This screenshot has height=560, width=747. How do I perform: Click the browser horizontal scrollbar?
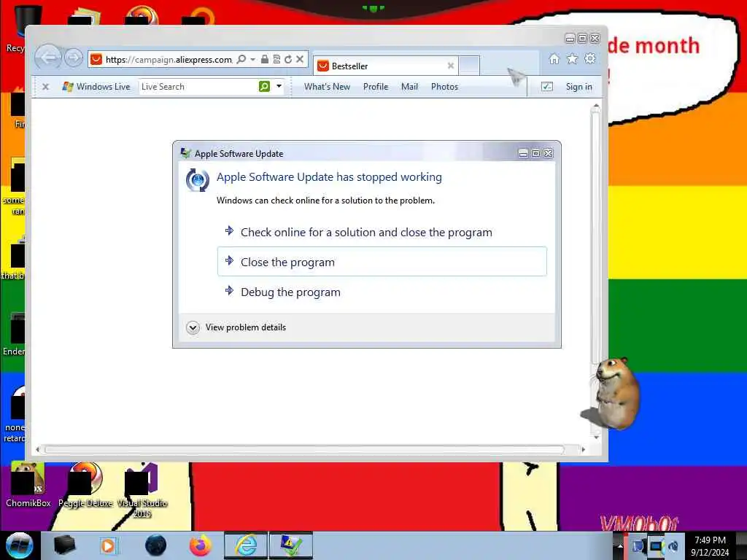pos(304,449)
